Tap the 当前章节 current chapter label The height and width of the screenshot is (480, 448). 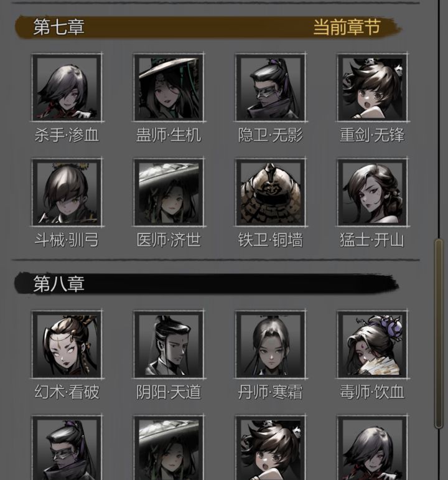tap(347, 27)
